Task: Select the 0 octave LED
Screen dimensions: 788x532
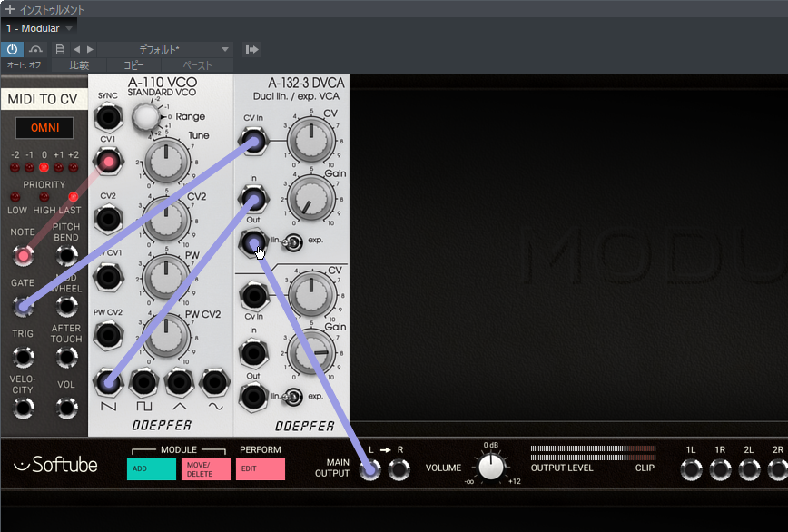Action: pos(44,167)
